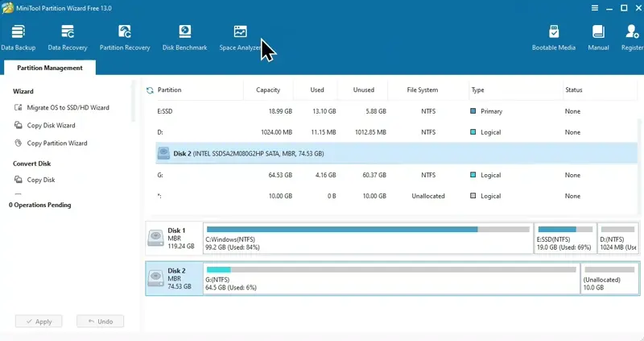644x341 pixels.
Task: Apply pending operations
Action: pyautogui.click(x=39, y=322)
